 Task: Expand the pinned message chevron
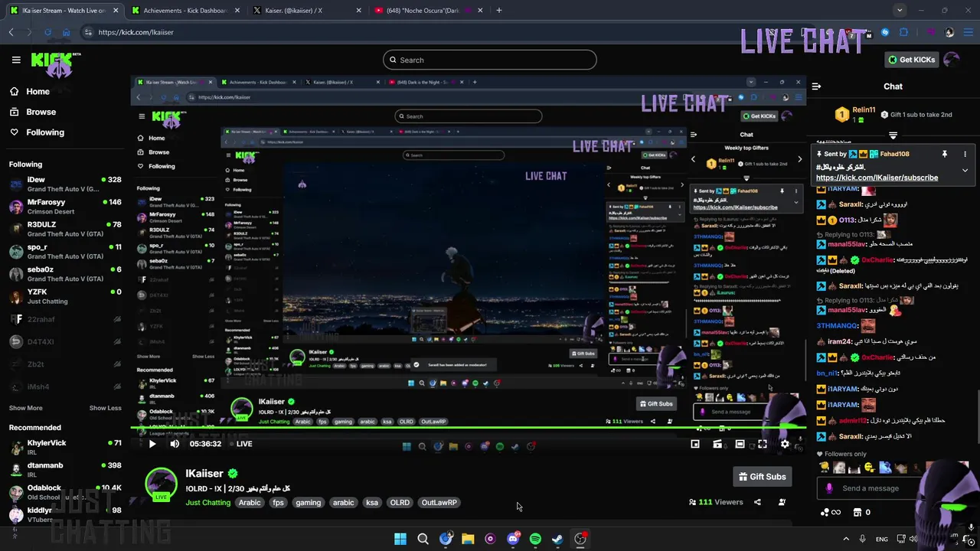[965, 170]
